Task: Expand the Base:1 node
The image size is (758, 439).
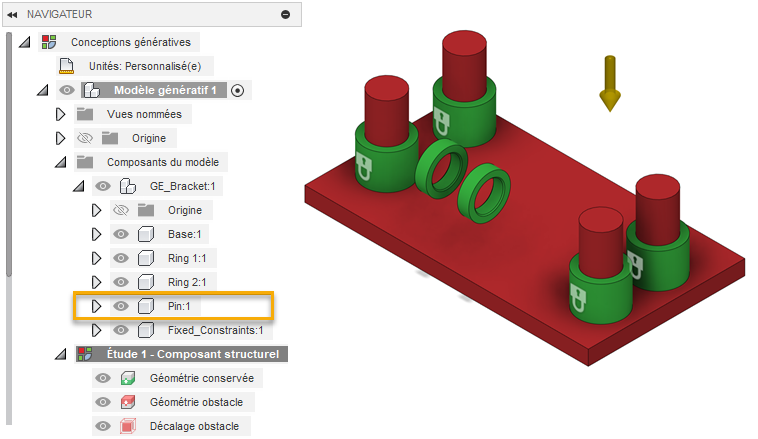Action: (x=96, y=234)
